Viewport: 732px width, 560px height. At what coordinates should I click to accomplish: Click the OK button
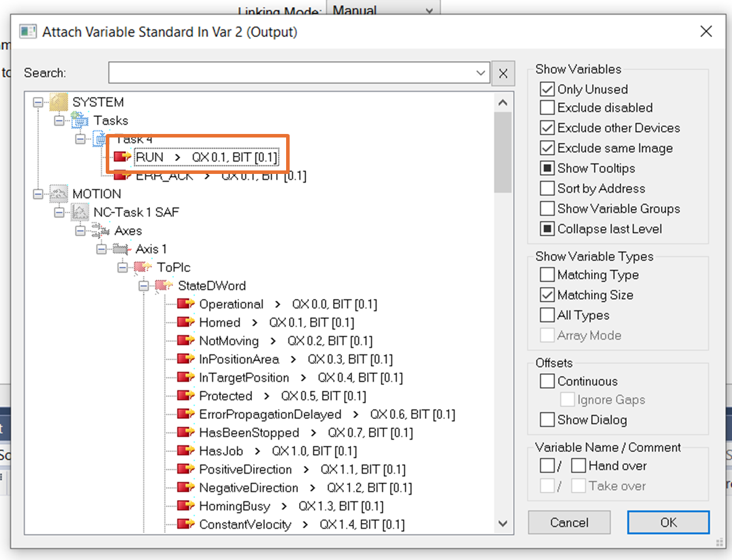point(668,522)
